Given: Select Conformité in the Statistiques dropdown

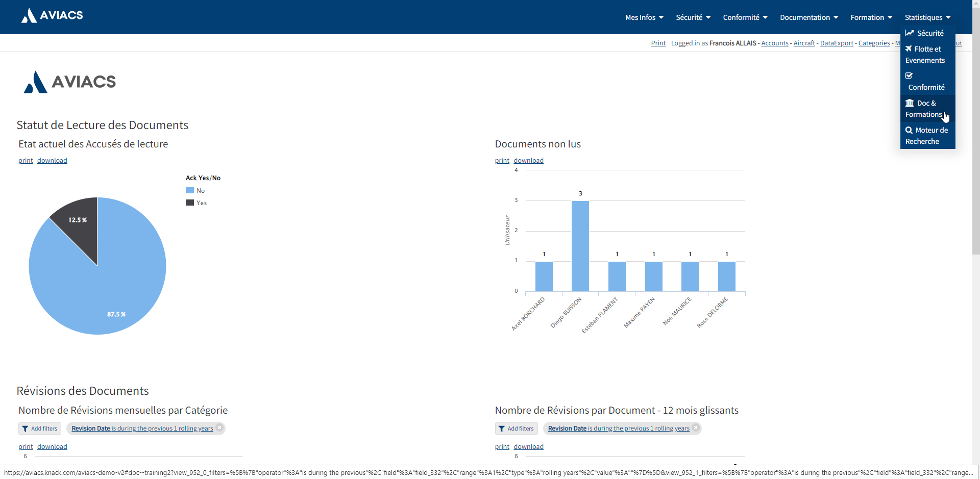Looking at the screenshot, I should click(927, 82).
